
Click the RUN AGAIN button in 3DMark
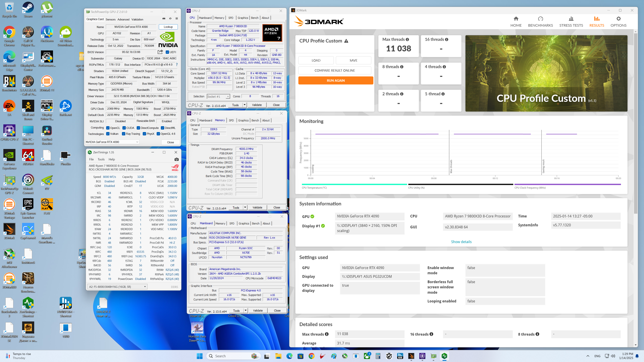pos(335,80)
